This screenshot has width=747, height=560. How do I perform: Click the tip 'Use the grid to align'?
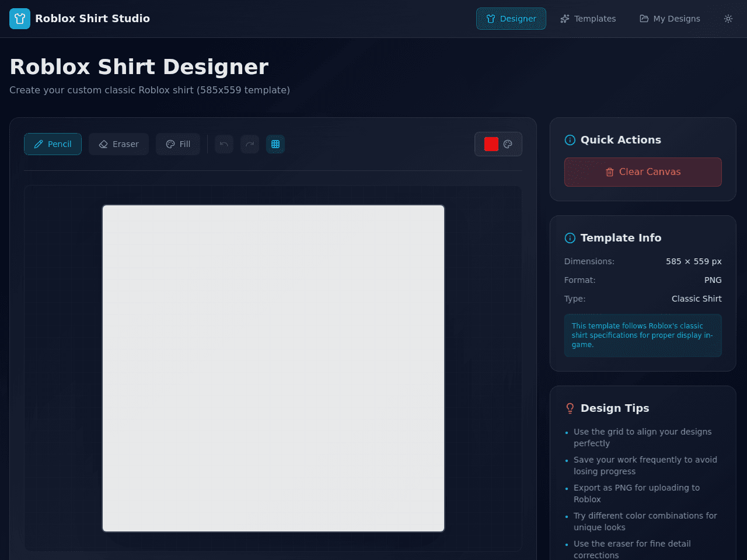(643, 437)
